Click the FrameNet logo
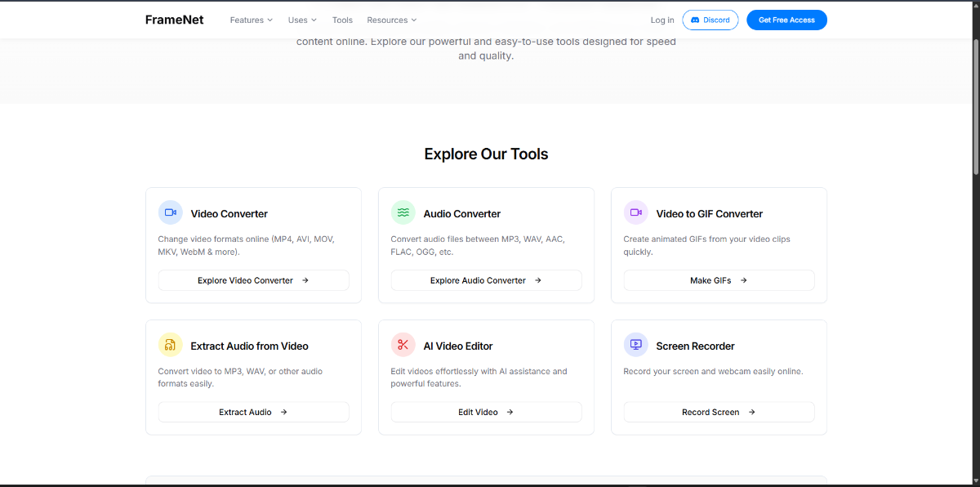Image resolution: width=980 pixels, height=487 pixels. 174,20
